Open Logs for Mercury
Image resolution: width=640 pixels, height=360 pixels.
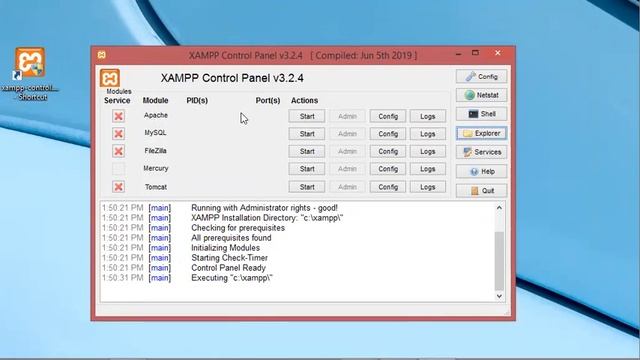click(x=428, y=169)
